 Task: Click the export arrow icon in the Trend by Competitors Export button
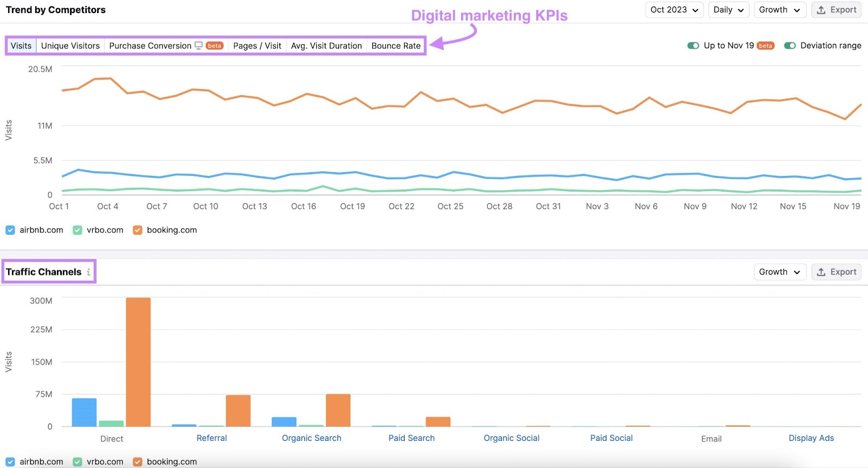click(821, 10)
